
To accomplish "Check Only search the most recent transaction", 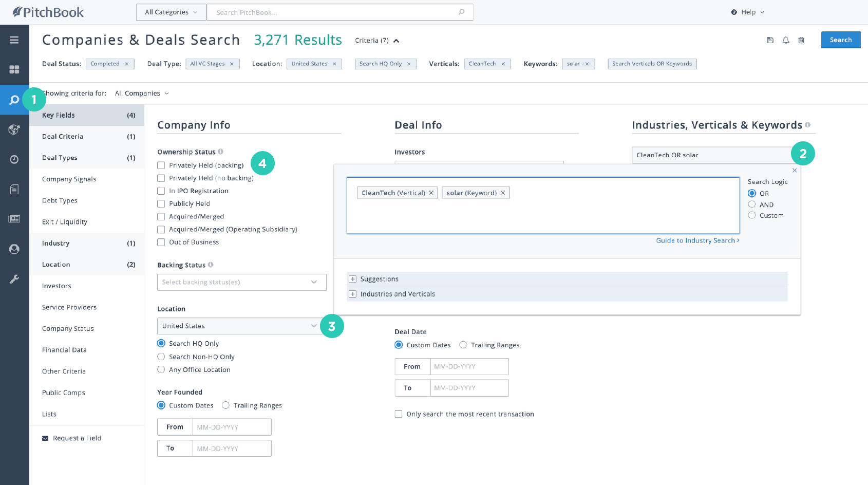I will click(399, 414).
